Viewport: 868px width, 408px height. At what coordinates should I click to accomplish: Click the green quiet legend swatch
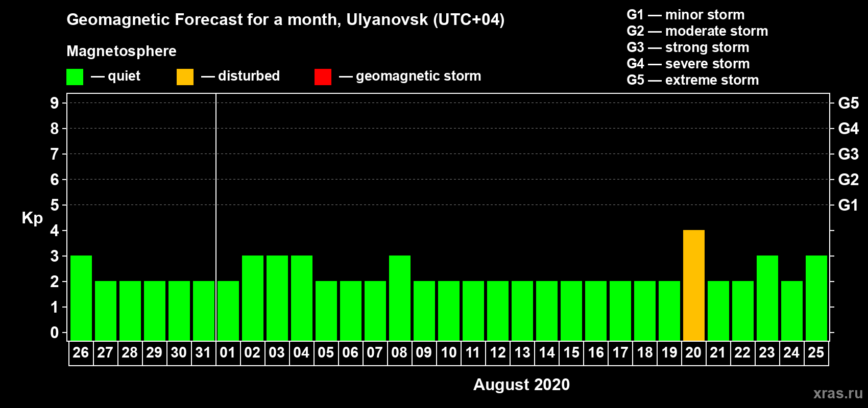[x=75, y=77]
